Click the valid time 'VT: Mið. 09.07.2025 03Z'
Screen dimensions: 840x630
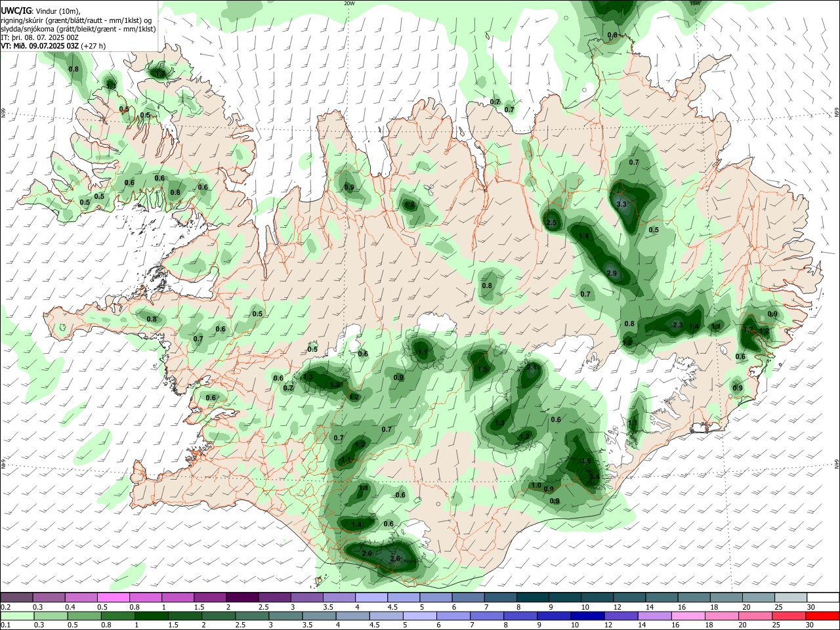point(40,46)
